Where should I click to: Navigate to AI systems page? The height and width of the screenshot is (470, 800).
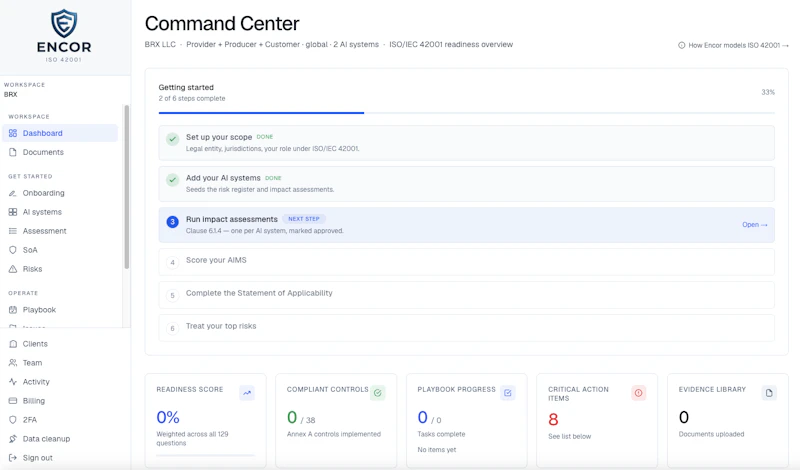[x=60, y=212]
